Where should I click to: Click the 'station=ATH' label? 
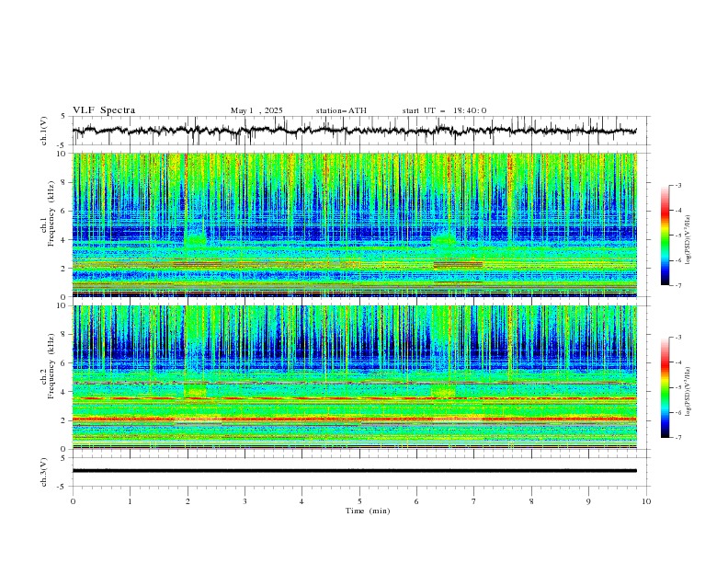(x=341, y=110)
